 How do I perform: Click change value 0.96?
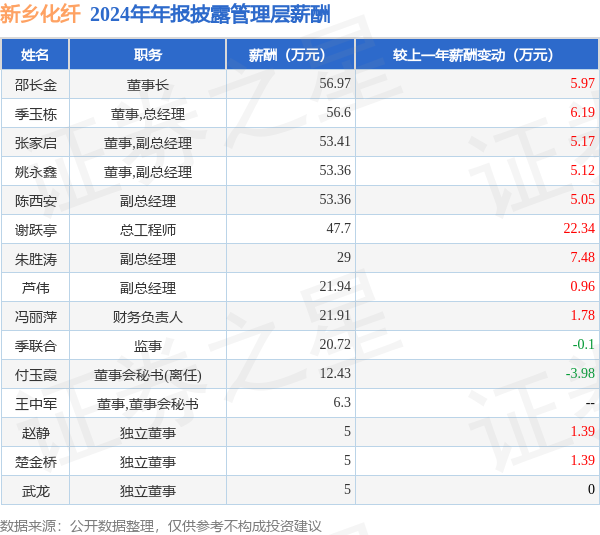pos(582,286)
